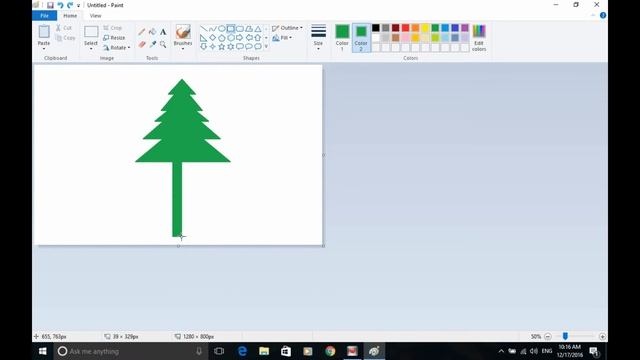This screenshot has height=360, width=640.
Task: Choose the Left arrow shape
Action: [249, 38]
